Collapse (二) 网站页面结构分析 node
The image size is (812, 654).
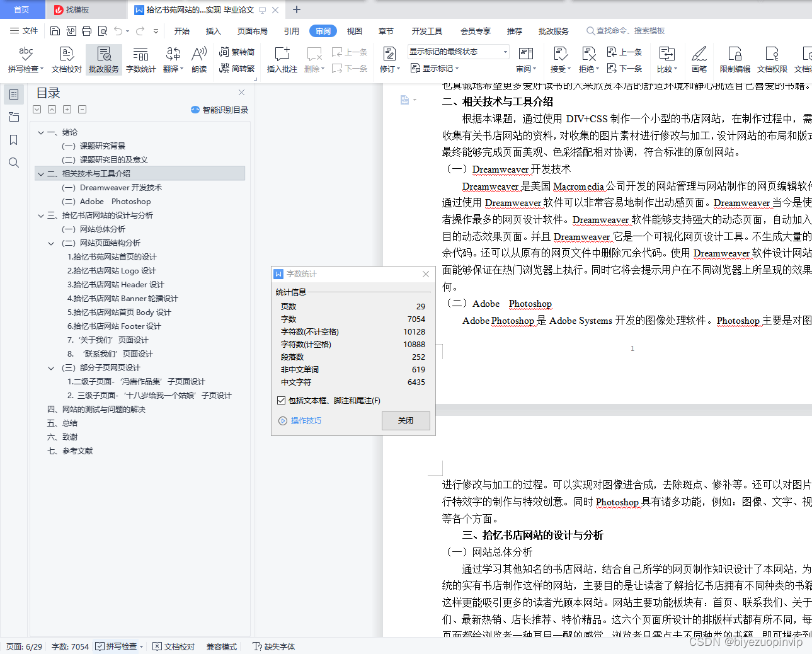coord(51,243)
